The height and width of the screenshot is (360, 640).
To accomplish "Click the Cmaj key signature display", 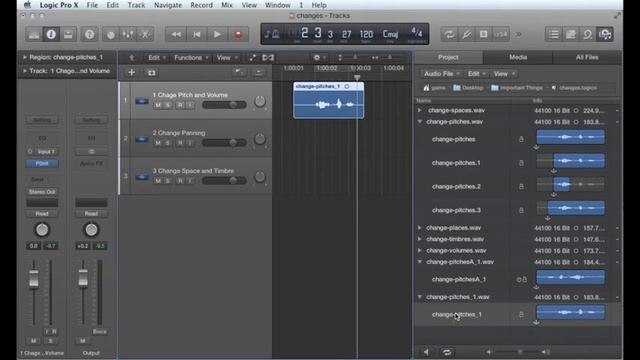I will pyautogui.click(x=390, y=34).
